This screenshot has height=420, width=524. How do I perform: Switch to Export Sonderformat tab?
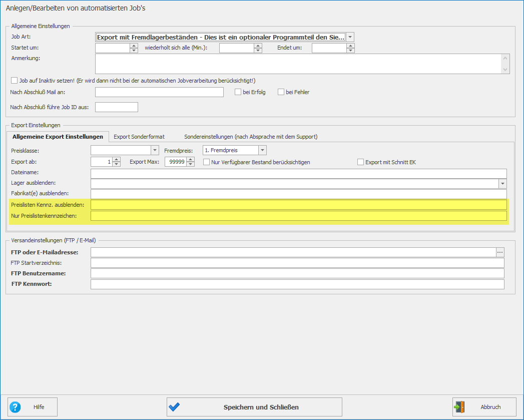click(x=139, y=137)
